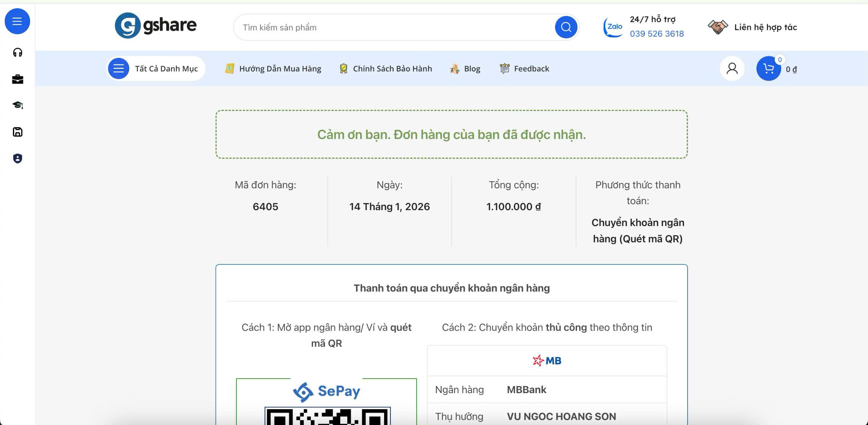
Task: Select order number 6405 text
Action: tap(265, 206)
